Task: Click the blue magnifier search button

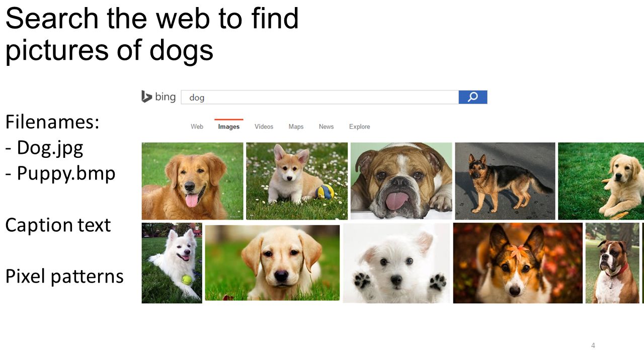Action: pos(473,97)
